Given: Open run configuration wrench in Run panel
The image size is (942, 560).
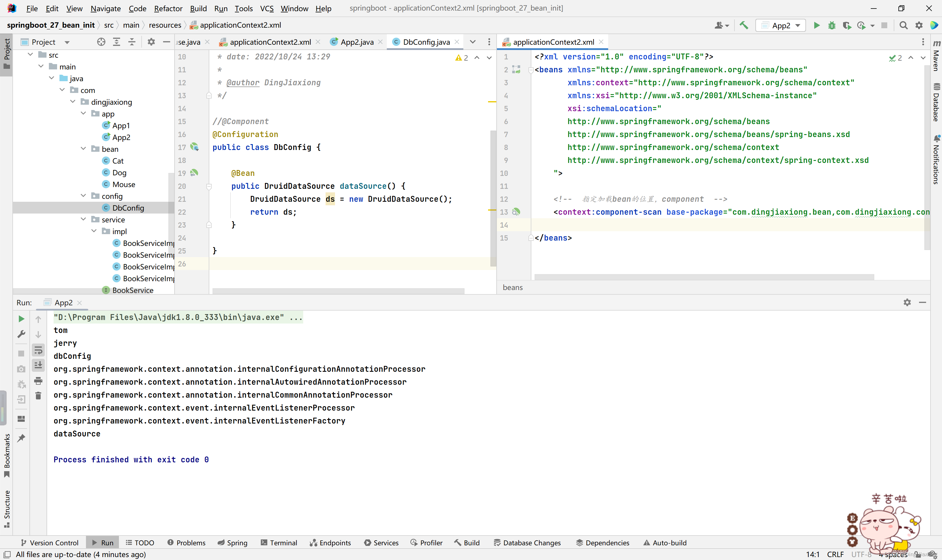Looking at the screenshot, I should tap(21, 334).
